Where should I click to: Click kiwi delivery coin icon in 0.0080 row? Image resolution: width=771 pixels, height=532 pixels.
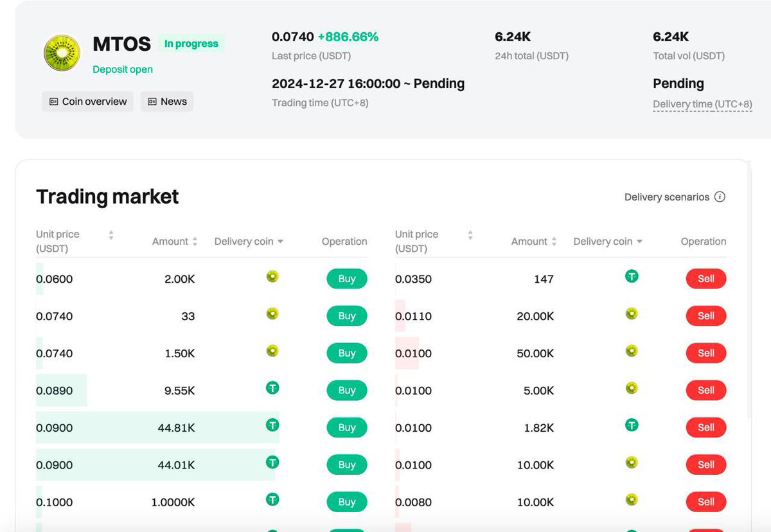(x=632, y=499)
